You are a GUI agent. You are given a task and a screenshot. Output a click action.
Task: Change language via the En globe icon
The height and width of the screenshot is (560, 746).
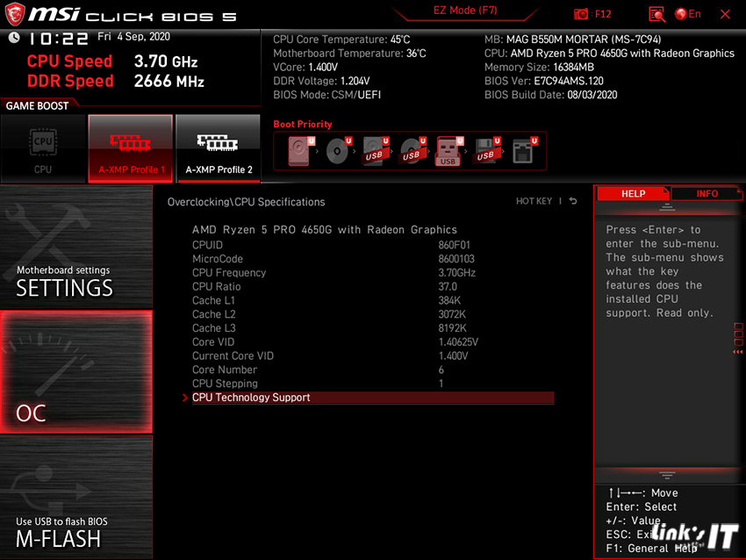[x=688, y=14]
